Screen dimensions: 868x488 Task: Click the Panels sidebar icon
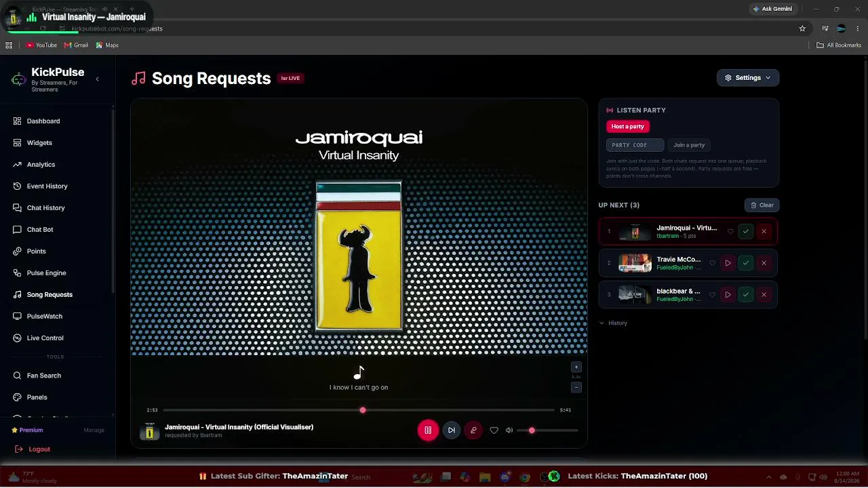pyautogui.click(x=18, y=397)
